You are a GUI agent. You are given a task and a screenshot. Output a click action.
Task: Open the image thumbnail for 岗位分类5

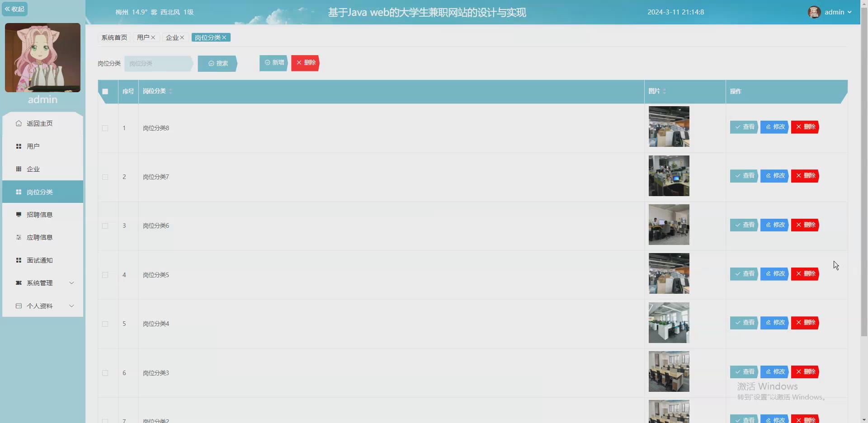pyautogui.click(x=669, y=273)
